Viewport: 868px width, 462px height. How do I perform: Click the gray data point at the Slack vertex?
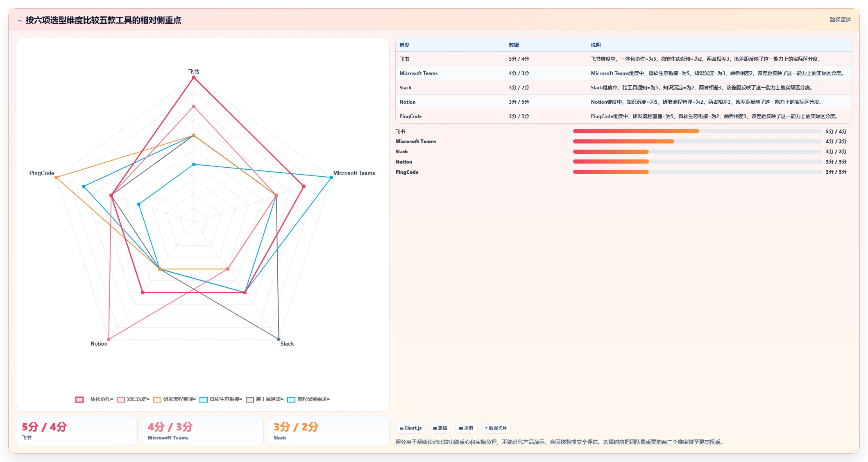(279, 339)
